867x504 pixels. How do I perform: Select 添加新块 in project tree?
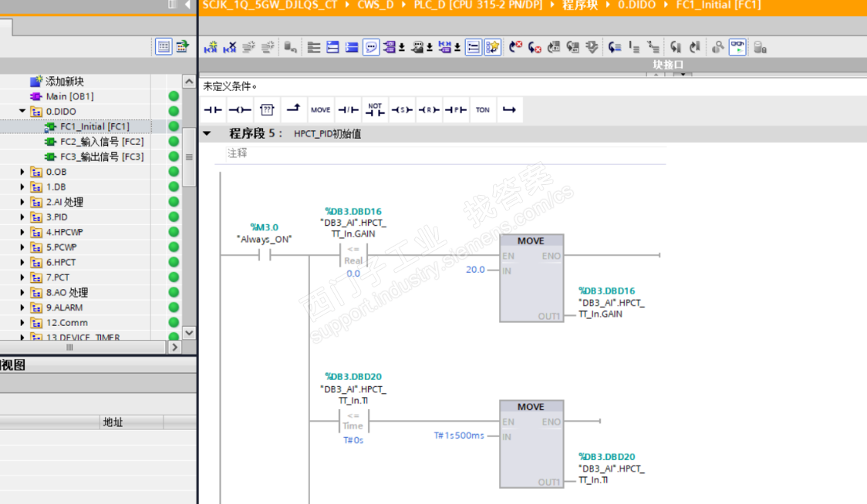click(x=65, y=81)
